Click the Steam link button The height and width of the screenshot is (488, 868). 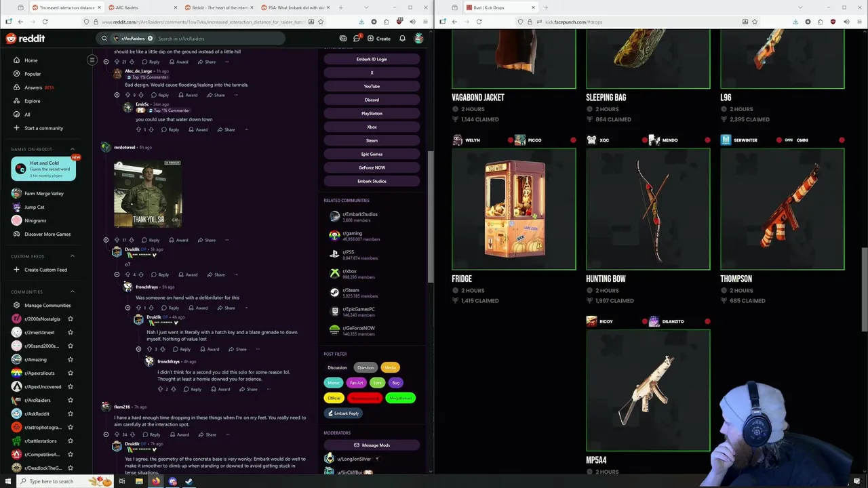click(x=372, y=140)
